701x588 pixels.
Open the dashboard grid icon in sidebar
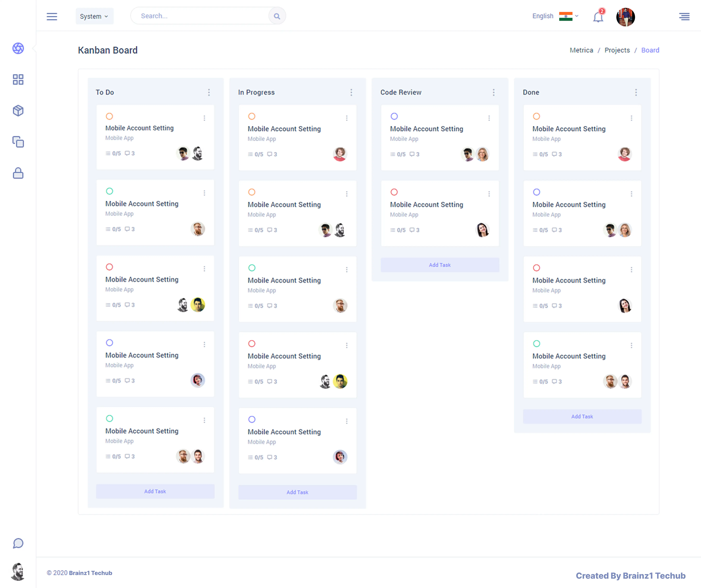click(x=18, y=79)
